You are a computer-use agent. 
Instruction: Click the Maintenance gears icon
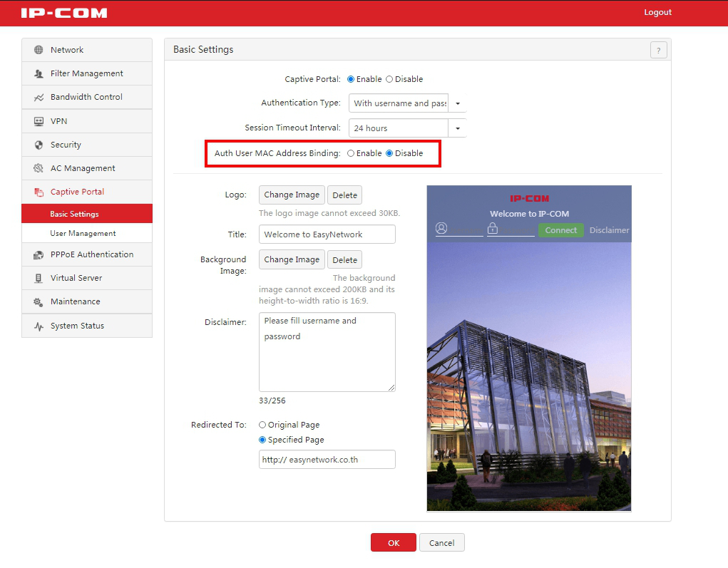pyautogui.click(x=39, y=301)
